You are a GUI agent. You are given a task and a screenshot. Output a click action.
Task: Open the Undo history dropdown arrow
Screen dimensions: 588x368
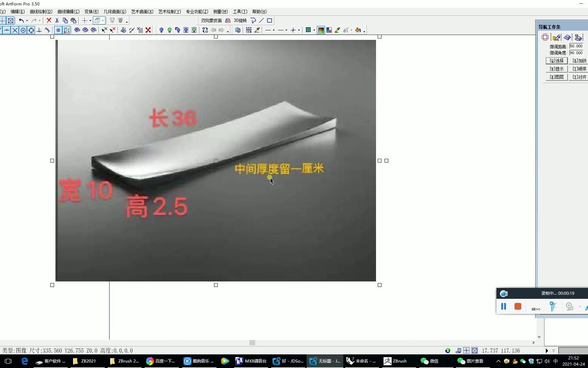27,20
